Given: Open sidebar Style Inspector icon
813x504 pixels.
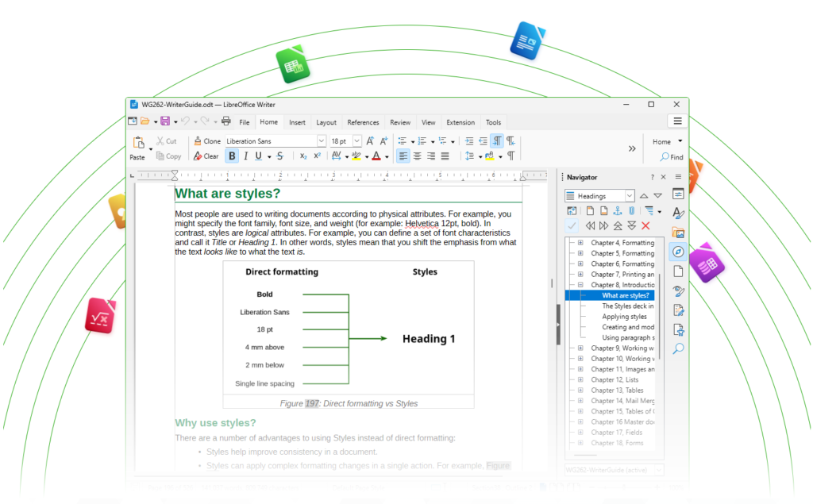Looking at the screenshot, I should 678,290.
